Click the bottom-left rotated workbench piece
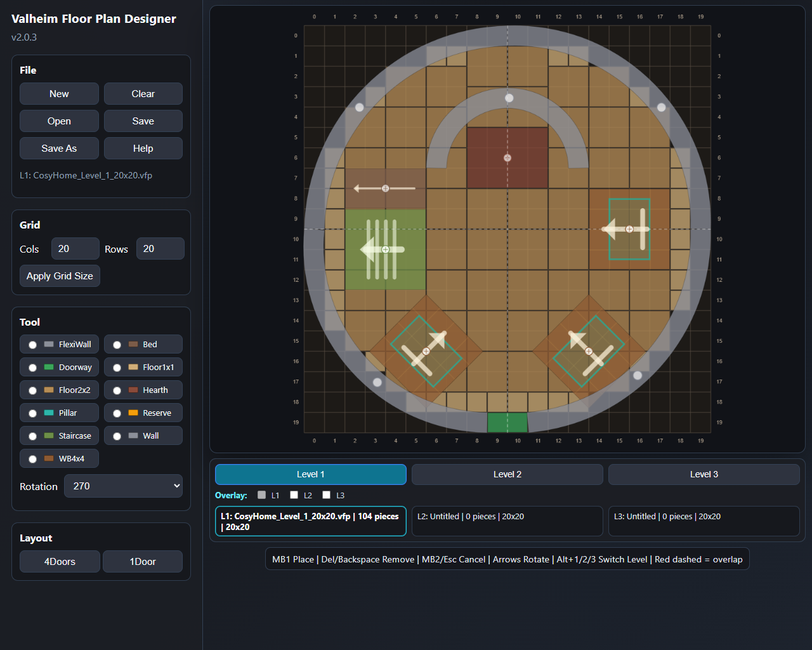 click(x=426, y=351)
